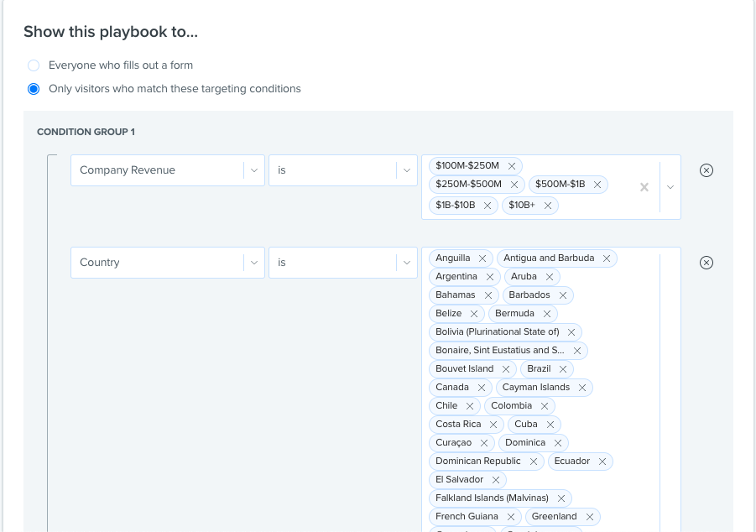Clear all selected revenue values
Viewport: 756px width, 532px height.
(x=644, y=187)
